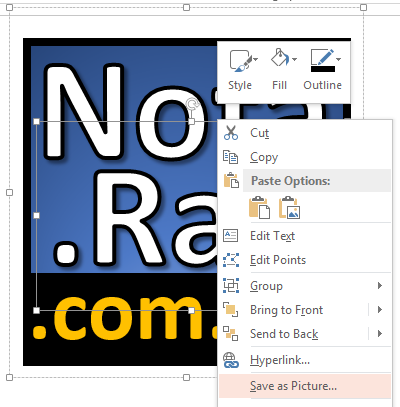Click the Bring to Front menu entry
400x407 pixels.
[x=287, y=310]
